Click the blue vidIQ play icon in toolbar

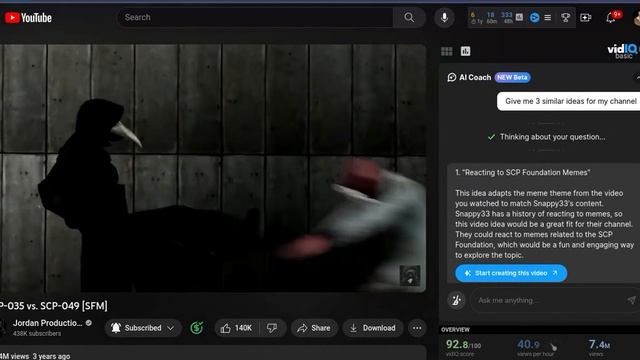click(534, 18)
